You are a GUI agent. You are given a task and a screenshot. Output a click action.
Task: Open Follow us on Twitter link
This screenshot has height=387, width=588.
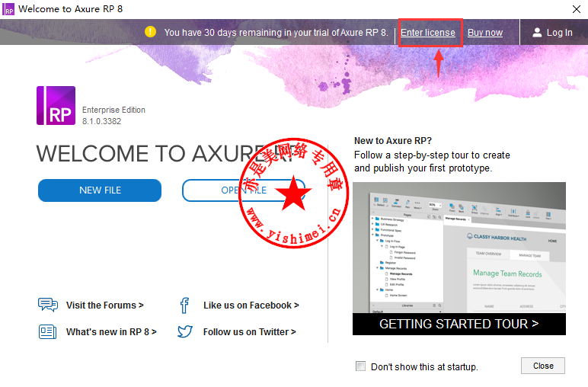250,332
